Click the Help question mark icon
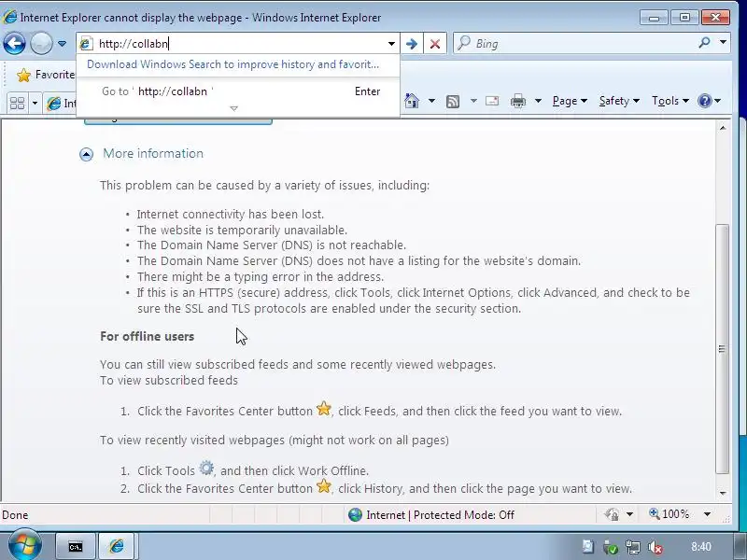Screen dimensions: 747x560 tap(705, 101)
